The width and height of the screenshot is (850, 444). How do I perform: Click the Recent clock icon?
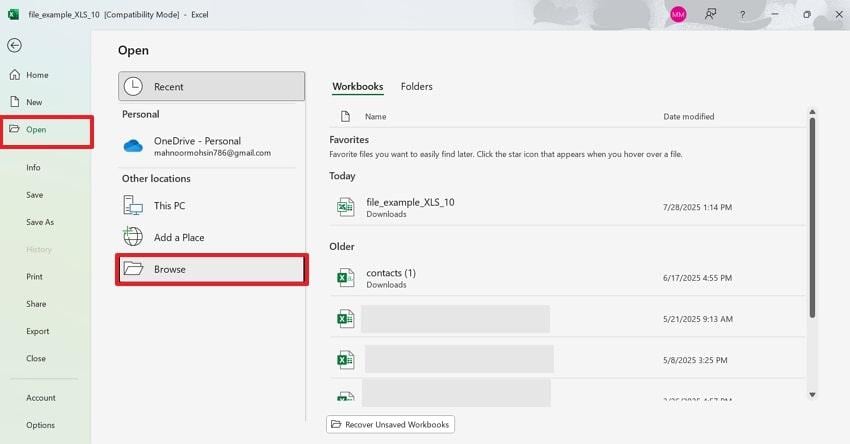133,86
